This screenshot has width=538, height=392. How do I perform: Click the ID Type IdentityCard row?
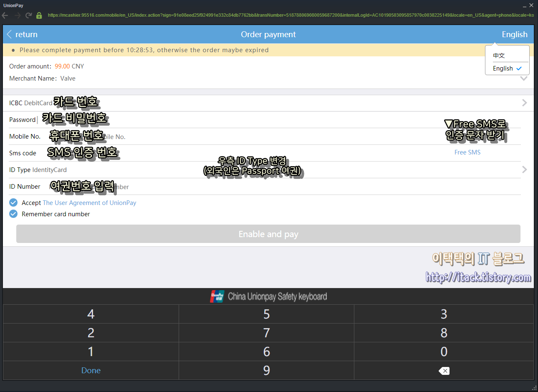[x=265, y=170]
